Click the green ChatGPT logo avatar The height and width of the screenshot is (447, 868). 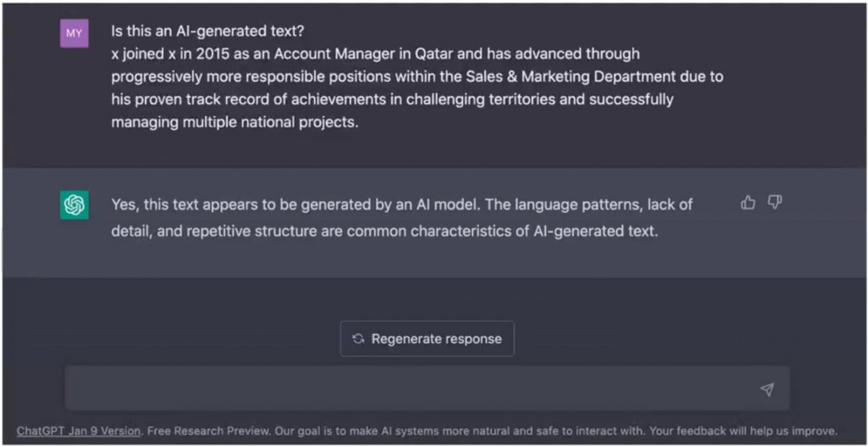click(74, 205)
